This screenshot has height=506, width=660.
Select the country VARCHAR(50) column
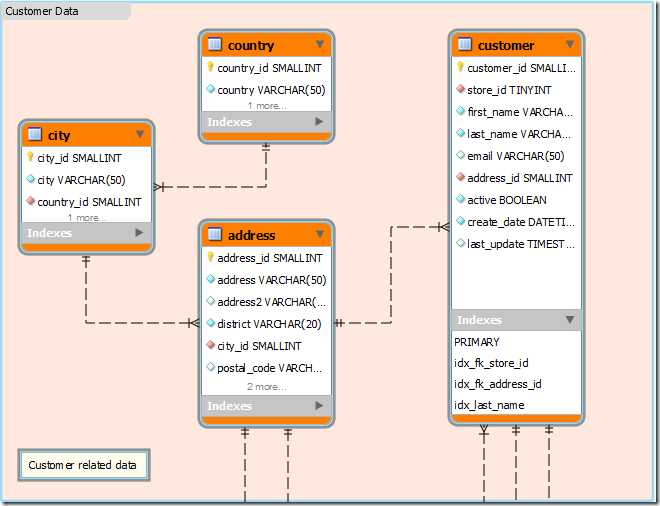point(266,90)
